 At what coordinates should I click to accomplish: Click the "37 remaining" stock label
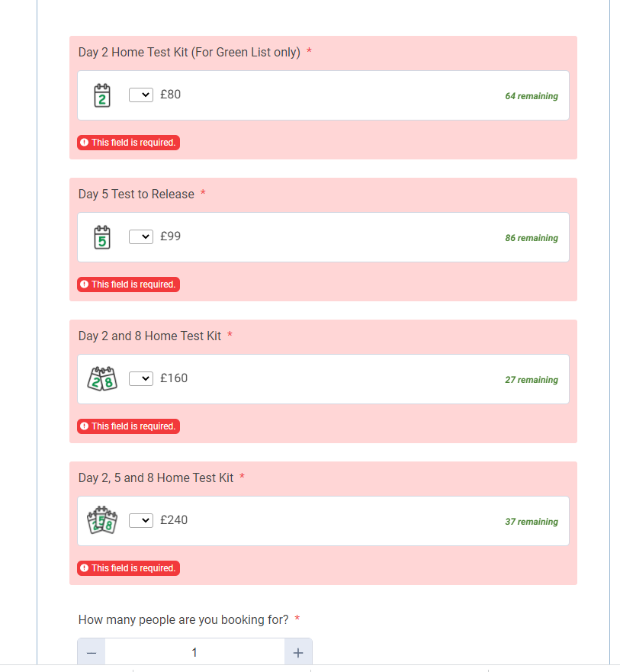[x=531, y=522]
